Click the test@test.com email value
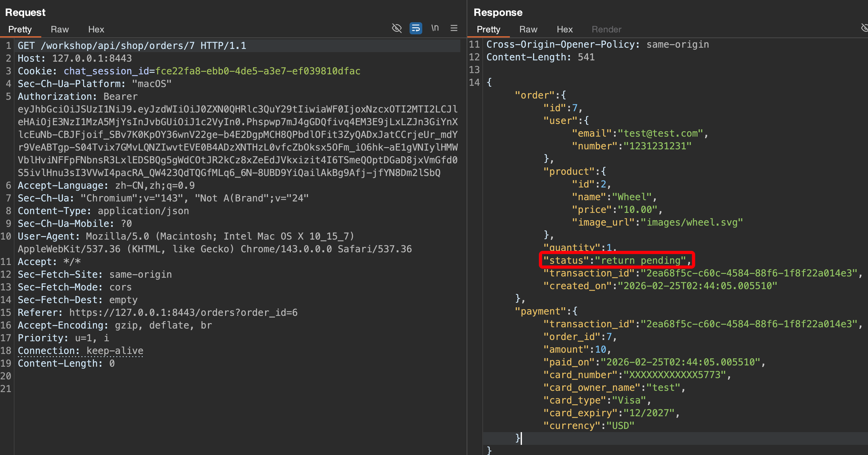The width and height of the screenshot is (868, 455). coord(660,133)
